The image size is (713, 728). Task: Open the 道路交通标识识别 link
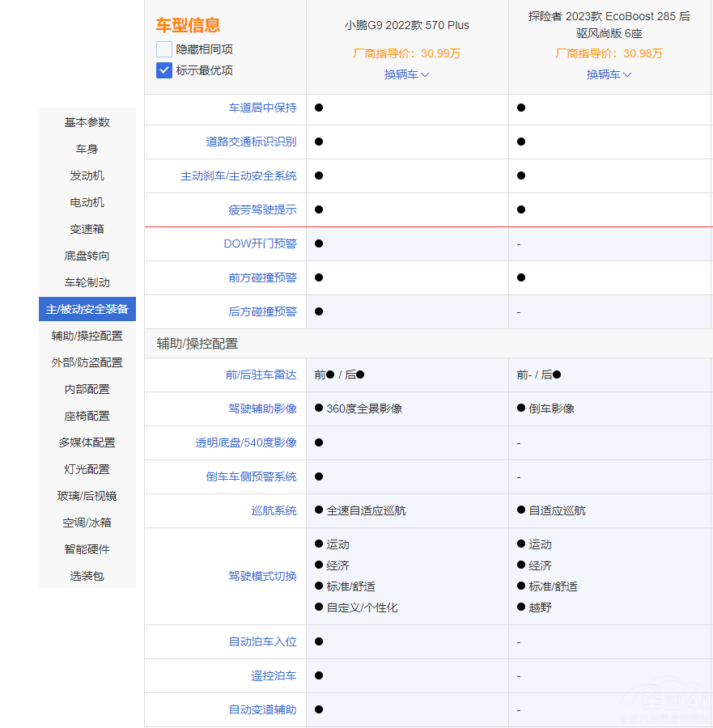(x=251, y=142)
